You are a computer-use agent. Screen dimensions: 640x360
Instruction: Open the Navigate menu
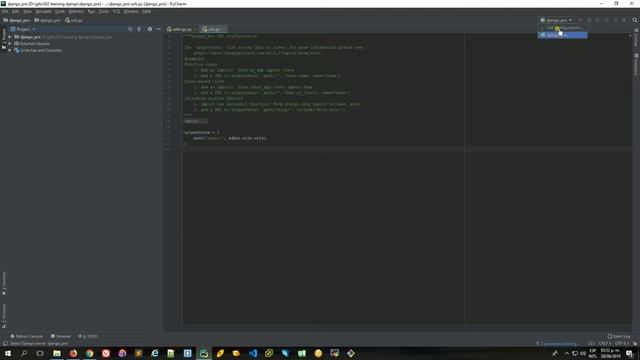(43, 12)
